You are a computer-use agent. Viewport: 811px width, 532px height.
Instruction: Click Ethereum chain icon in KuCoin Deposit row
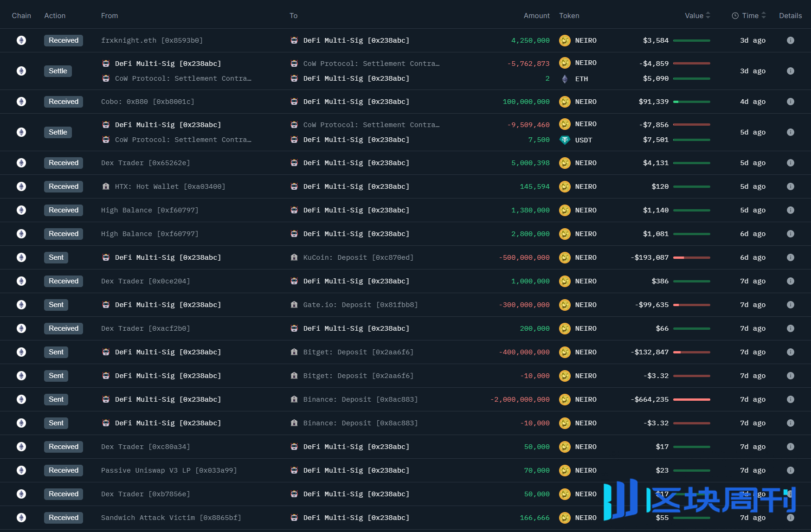21,257
